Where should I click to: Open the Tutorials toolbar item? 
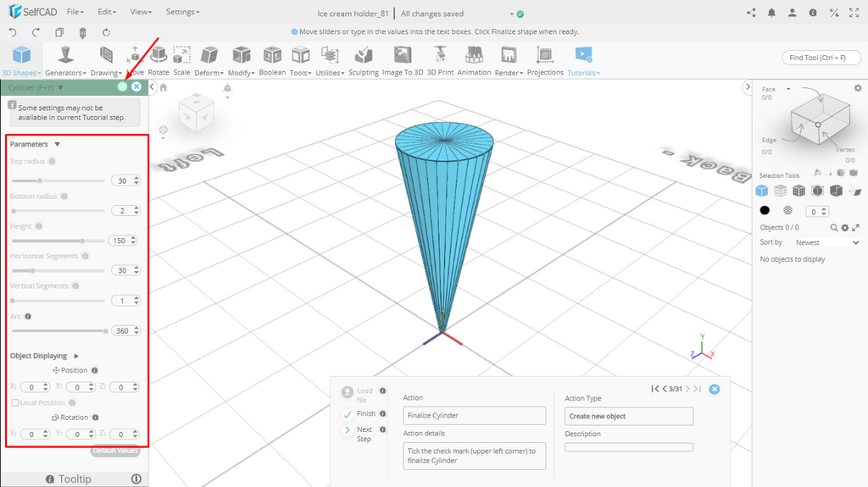(583, 61)
